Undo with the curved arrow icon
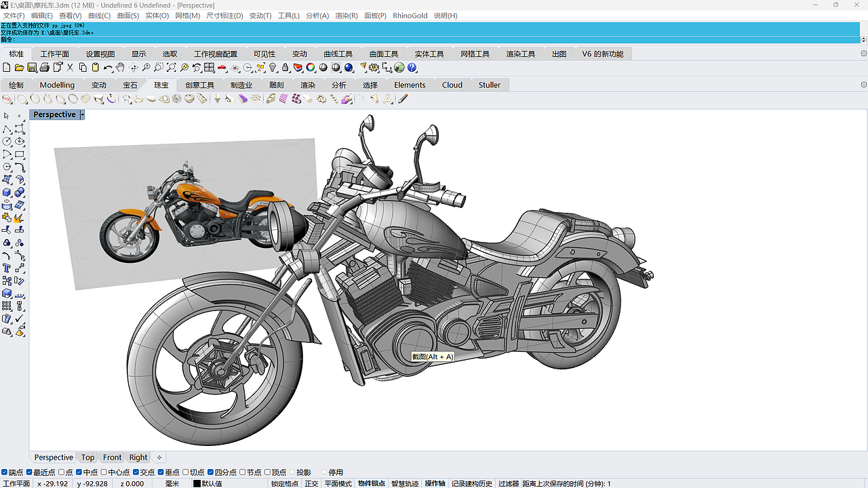Screen dimensions: 868x488 [x=108, y=68]
